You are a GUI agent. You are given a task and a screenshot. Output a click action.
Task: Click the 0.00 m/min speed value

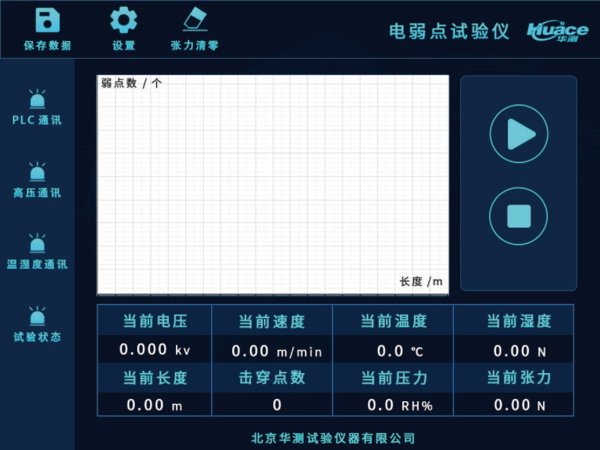coord(276,351)
